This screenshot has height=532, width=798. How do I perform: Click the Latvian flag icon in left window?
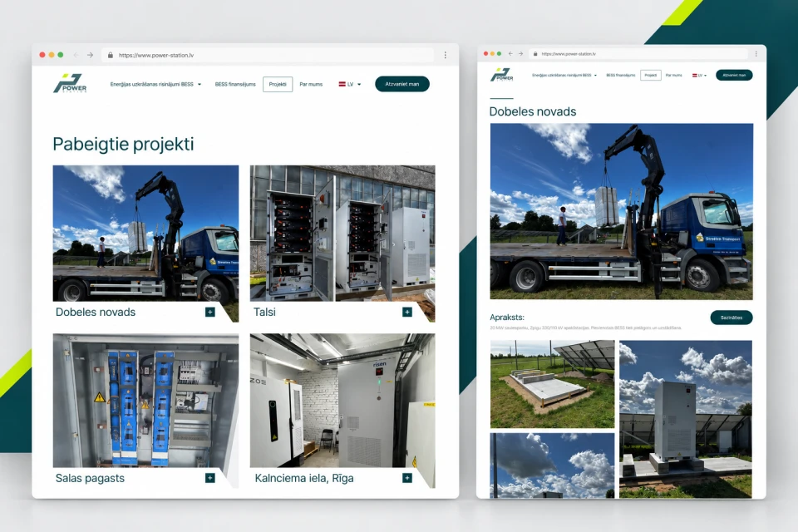tap(342, 84)
